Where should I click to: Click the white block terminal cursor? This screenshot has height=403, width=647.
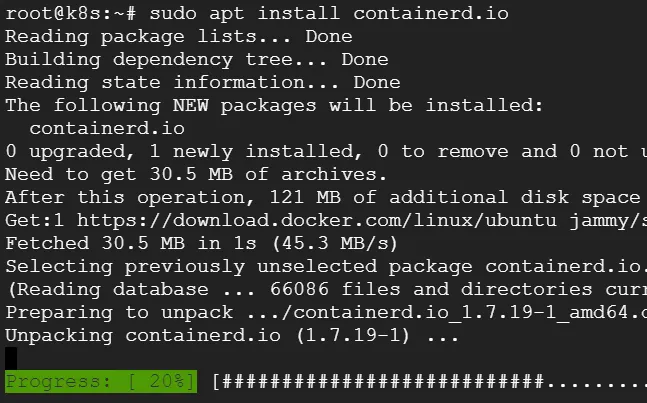pos(11,358)
